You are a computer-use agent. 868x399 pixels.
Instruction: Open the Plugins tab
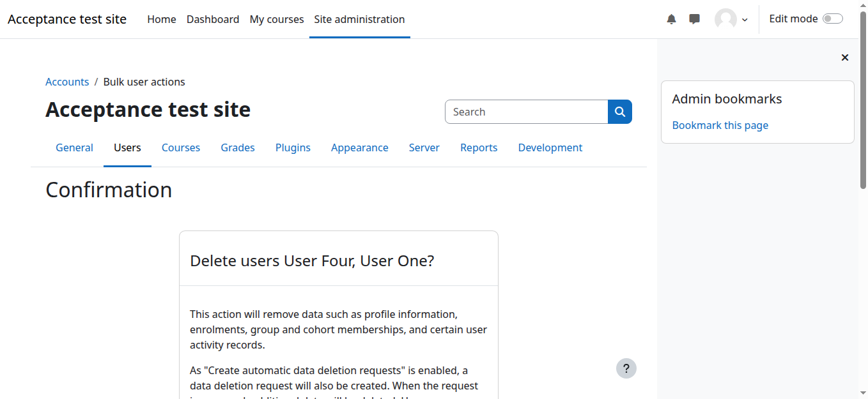293,147
